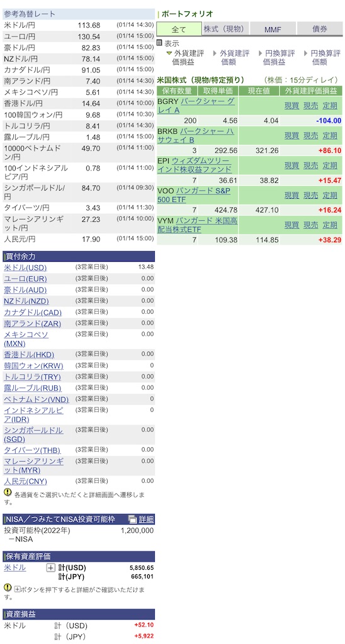
Task: Click 定期 for BRKB
Action: 330,136
